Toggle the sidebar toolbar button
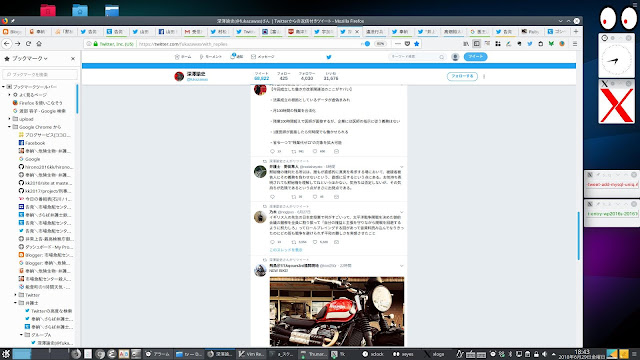 tap(476, 44)
